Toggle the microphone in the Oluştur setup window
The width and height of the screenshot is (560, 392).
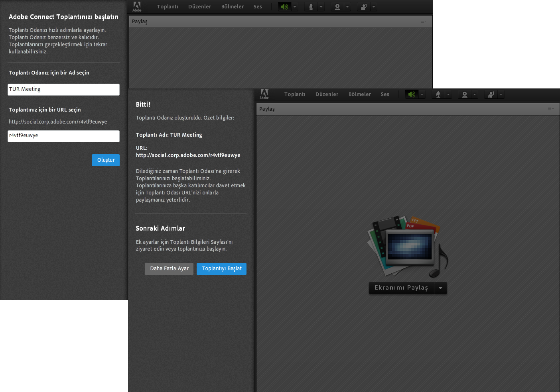point(311,7)
